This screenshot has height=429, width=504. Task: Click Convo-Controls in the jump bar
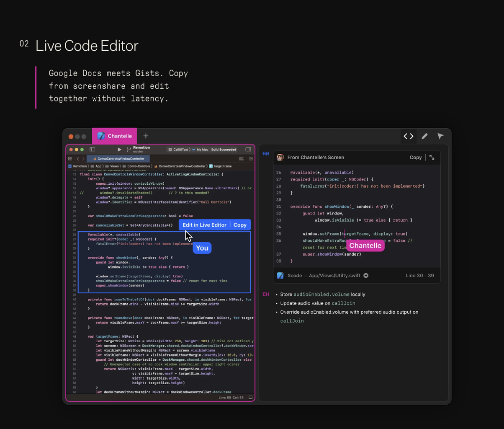pos(136,166)
